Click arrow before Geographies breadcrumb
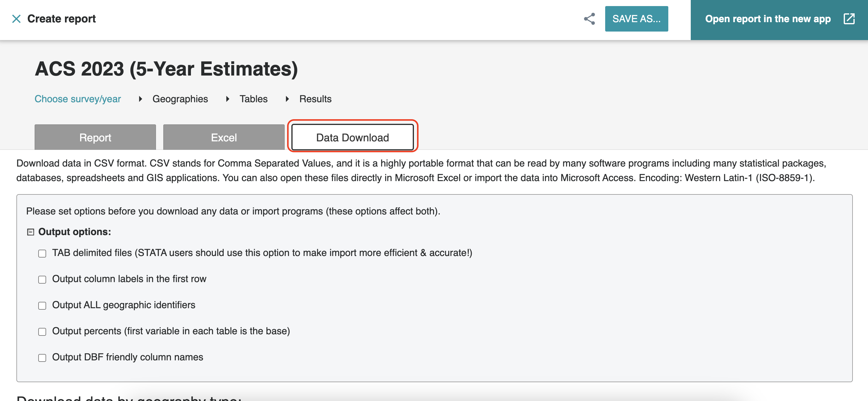This screenshot has height=401, width=868. pos(141,99)
